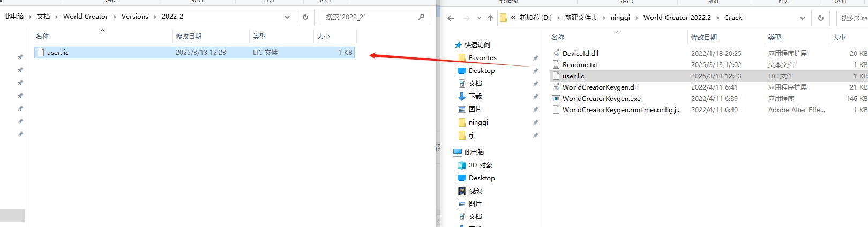
Task: Open Desktop under 此电脑
Action: click(x=482, y=178)
